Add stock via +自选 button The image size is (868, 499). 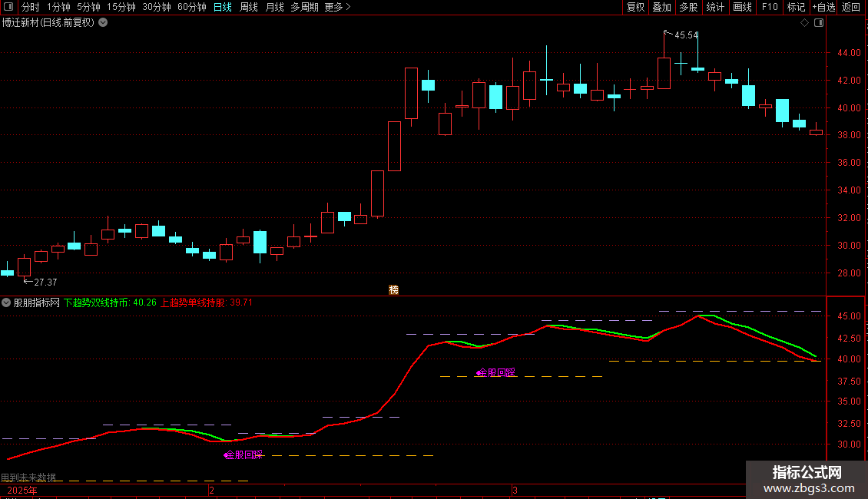point(823,7)
